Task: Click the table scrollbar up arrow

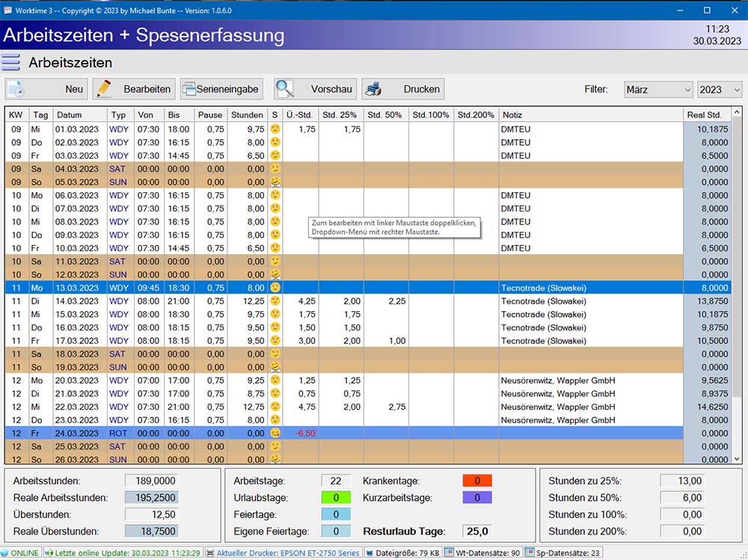Action: click(x=737, y=113)
